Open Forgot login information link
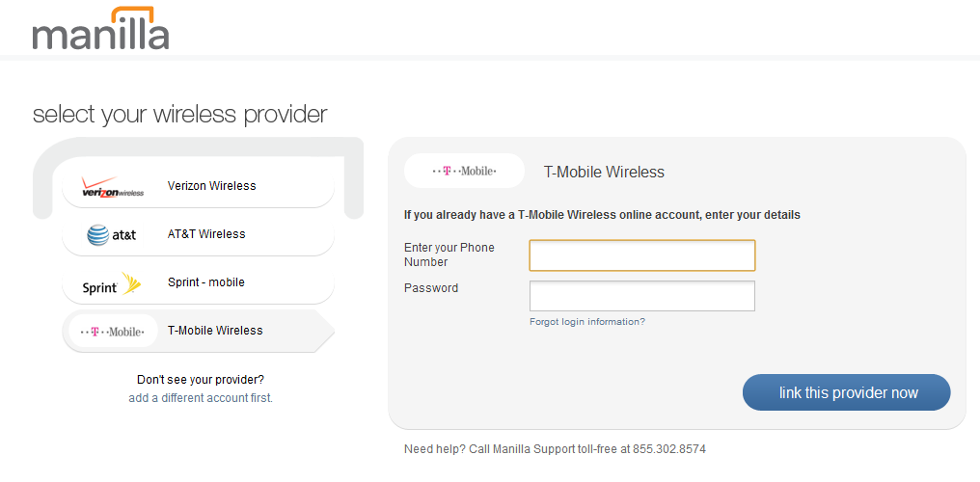This screenshot has width=980, height=482. pyautogui.click(x=586, y=322)
